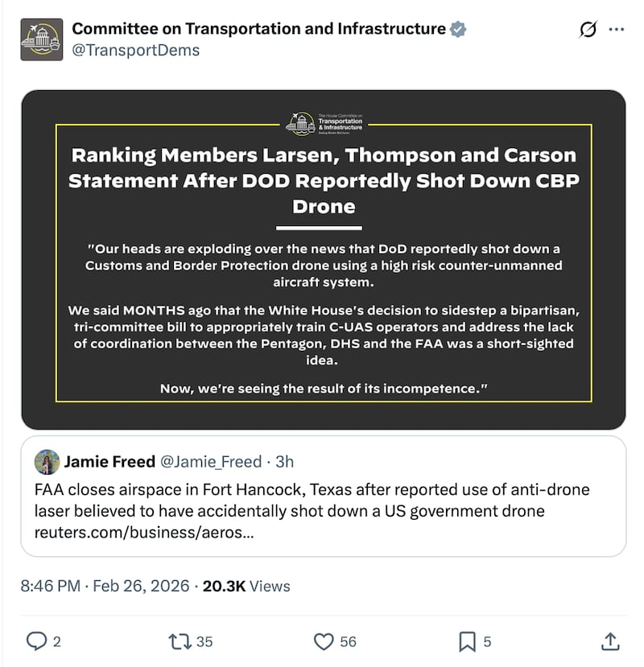Repost this tweet using the retweet icon
The image size is (644, 667).
point(179,640)
